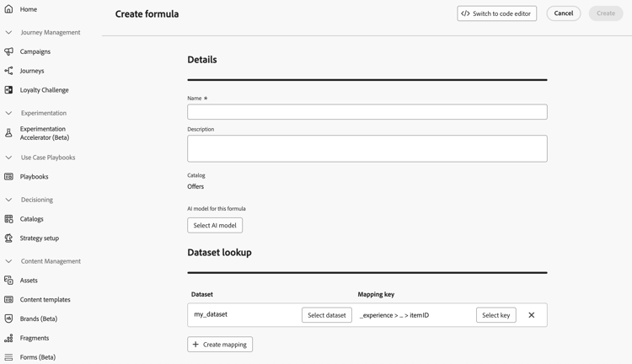Collapse the Experimentation section

[8, 113]
